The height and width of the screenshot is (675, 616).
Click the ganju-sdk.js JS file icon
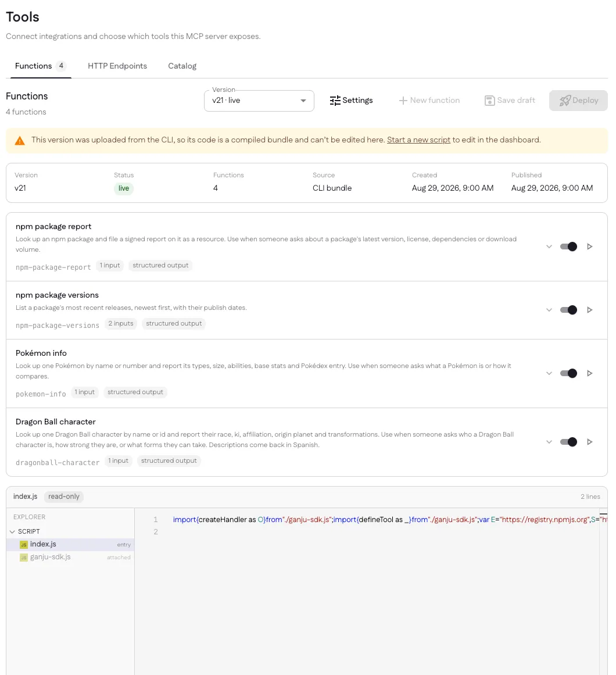click(24, 558)
